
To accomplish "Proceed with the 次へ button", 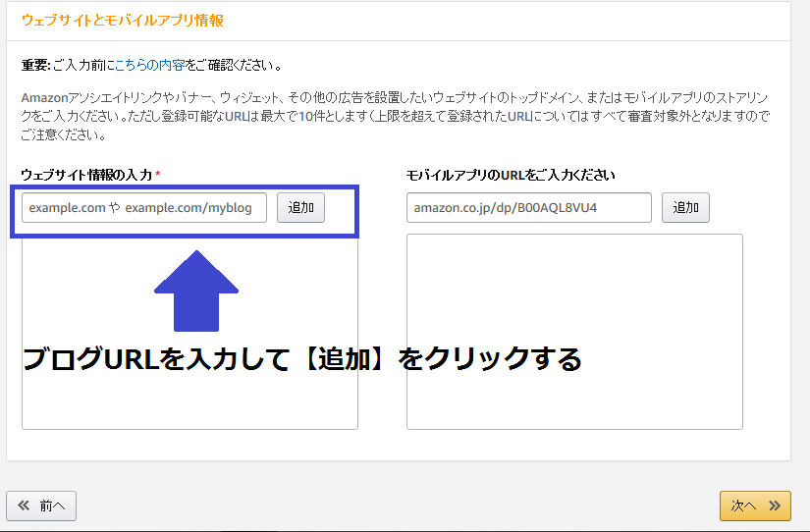I will [x=754, y=505].
